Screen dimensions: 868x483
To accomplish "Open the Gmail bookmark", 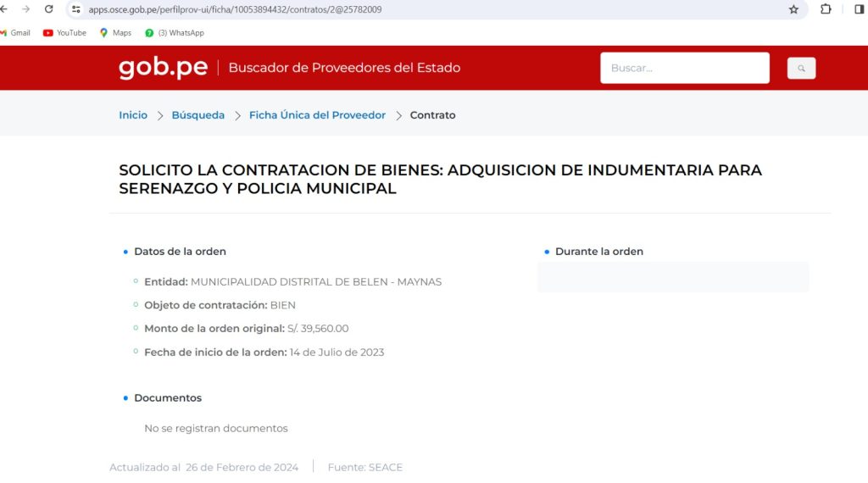I will coord(15,33).
